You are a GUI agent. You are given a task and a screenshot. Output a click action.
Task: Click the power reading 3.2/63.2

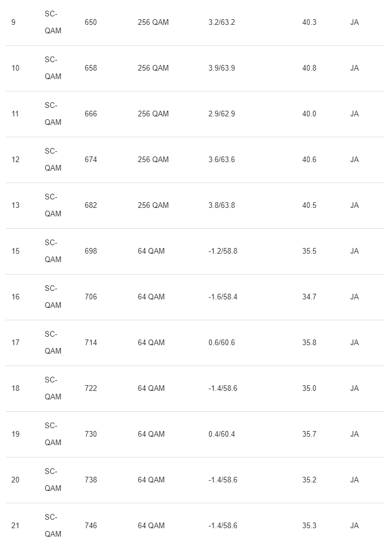click(222, 23)
